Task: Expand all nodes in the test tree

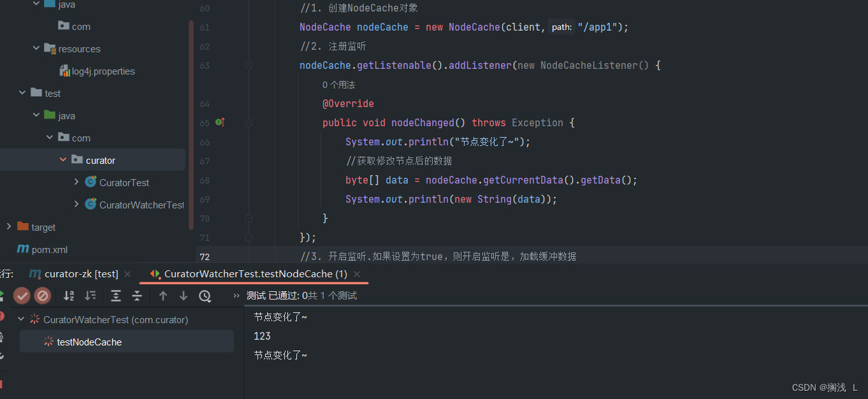Action: click(115, 296)
